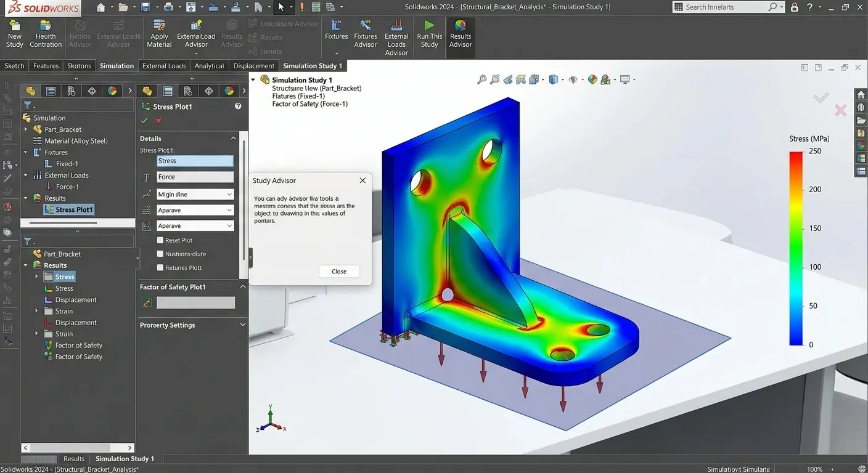Toggle the Reset Plot checkbox
This screenshot has height=473, width=868.
tap(160, 240)
